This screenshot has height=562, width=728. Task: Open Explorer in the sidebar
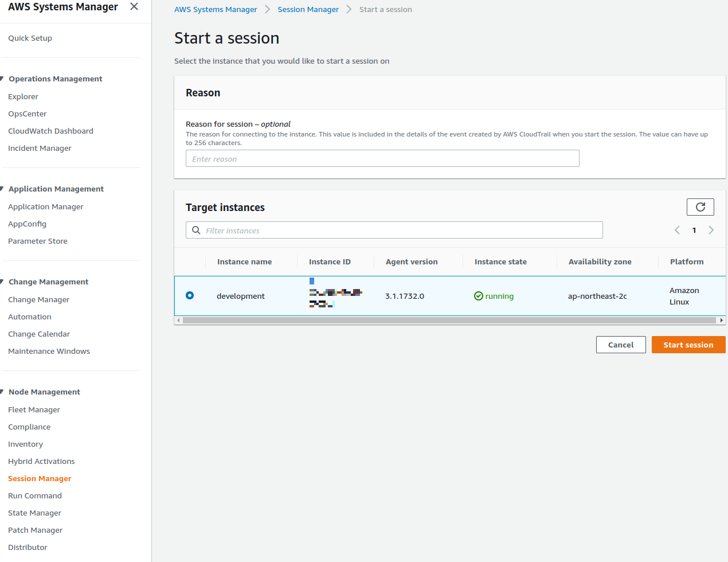(23, 96)
